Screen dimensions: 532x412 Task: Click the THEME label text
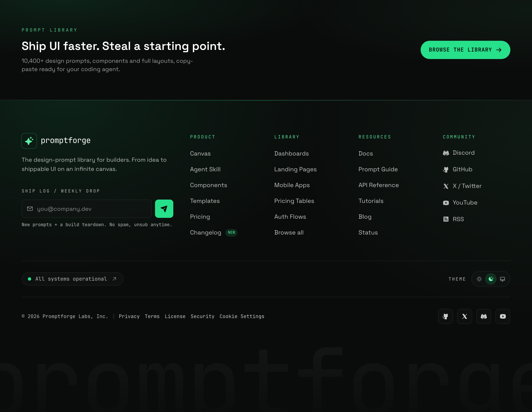pos(457,279)
